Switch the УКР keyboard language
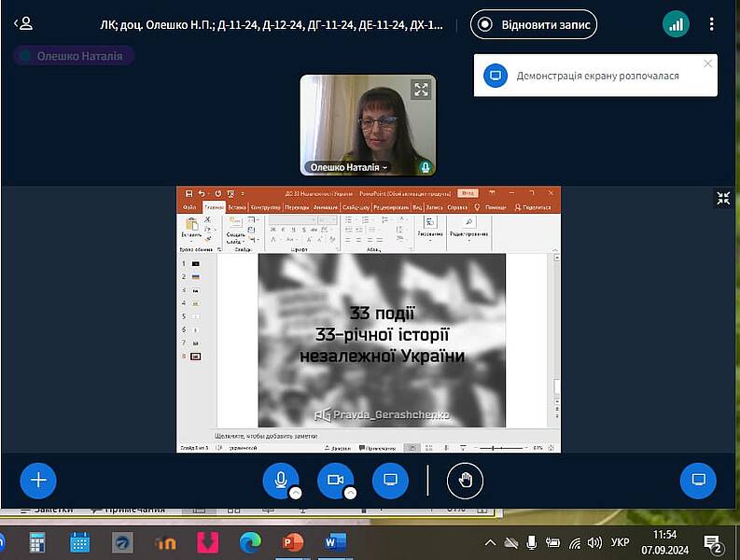This screenshot has width=740, height=560. [619, 542]
